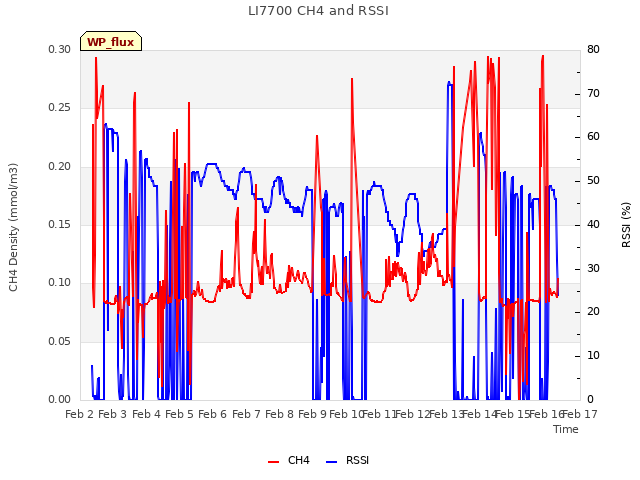Click the blue RSSI legend line swatch
Viewport: 640px width, 480px height.
[331, 462]
